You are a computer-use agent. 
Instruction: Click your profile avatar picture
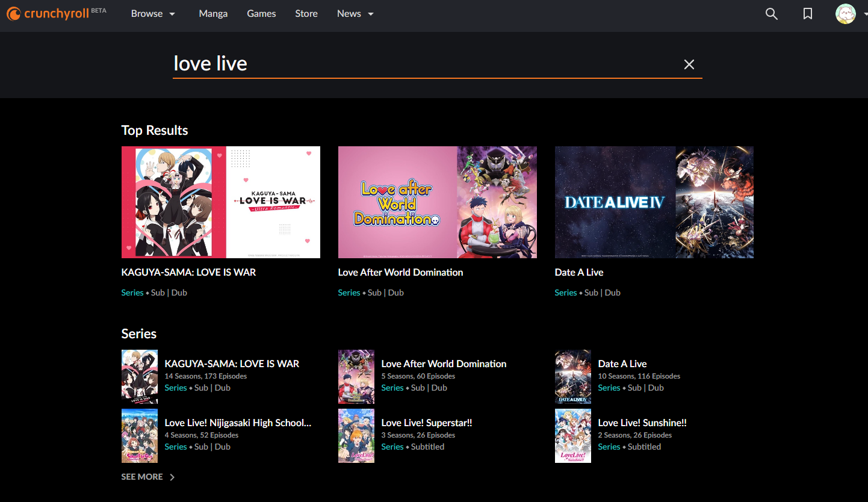846,13
